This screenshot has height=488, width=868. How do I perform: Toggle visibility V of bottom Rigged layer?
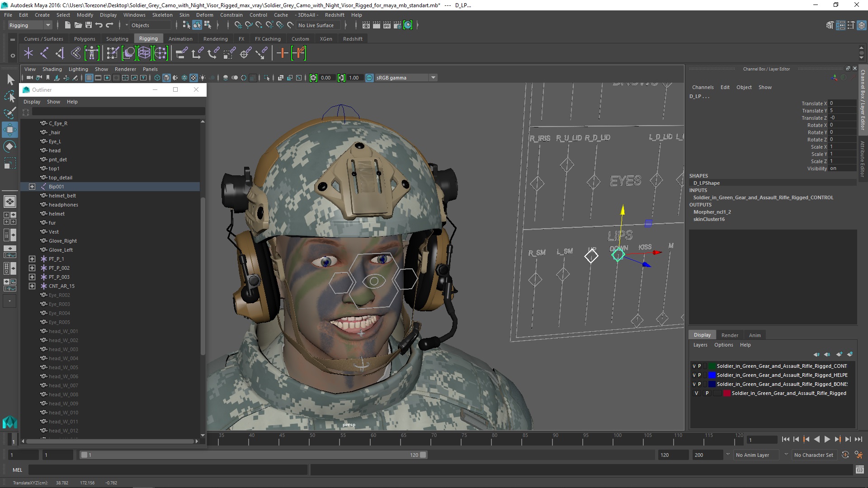(x=696, y=393)
